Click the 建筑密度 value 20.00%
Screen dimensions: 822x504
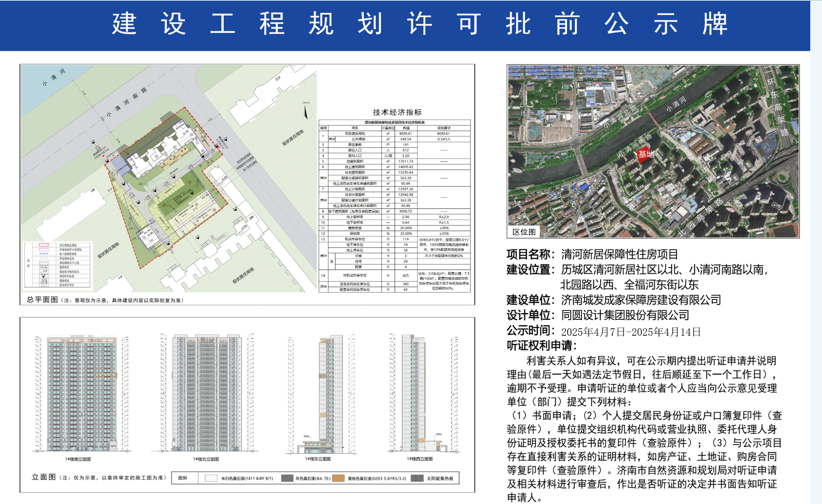point(406,228)
